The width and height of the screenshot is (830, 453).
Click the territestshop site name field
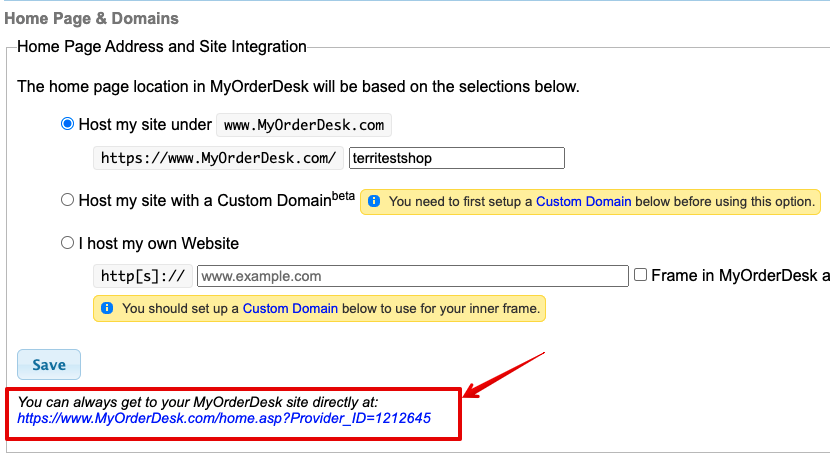(x=457, y=158)
